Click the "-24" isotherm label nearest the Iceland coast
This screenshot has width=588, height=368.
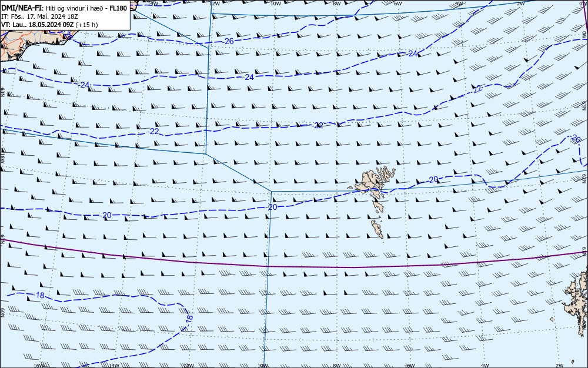coord(84,85)
